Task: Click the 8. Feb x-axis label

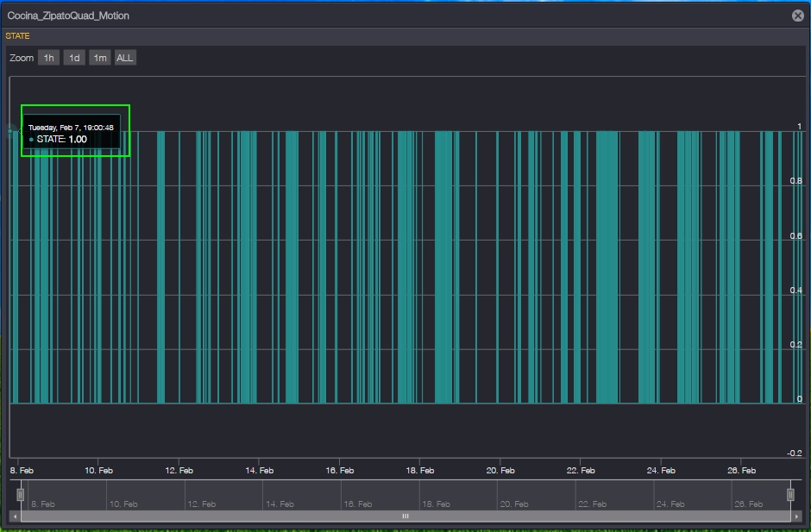Action: 22,471
